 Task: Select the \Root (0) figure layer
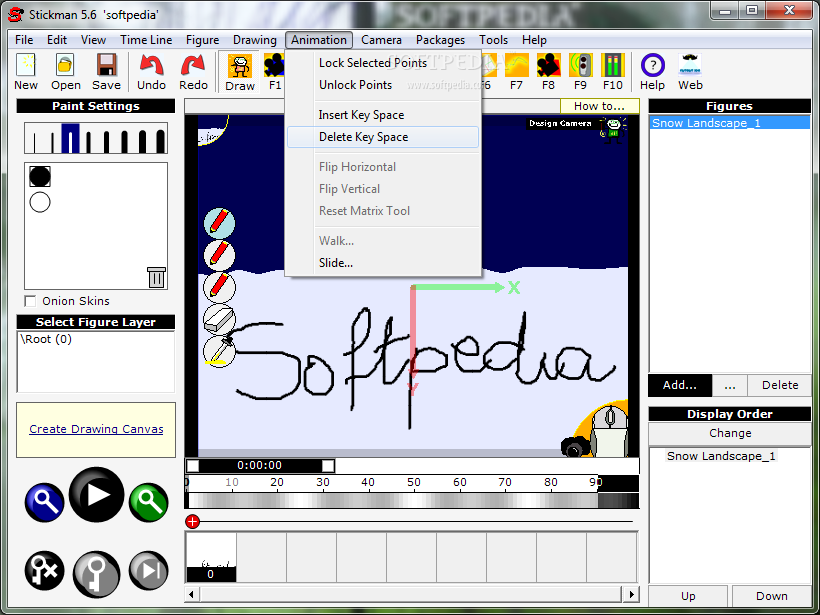(46, 339)
